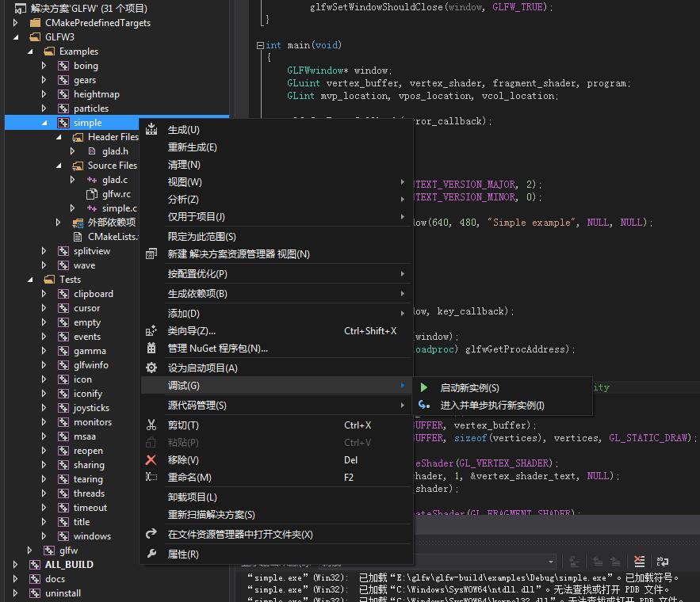700x602 pixels.
Task: Click the glad.c source file icon
Action: coord(92,180)
